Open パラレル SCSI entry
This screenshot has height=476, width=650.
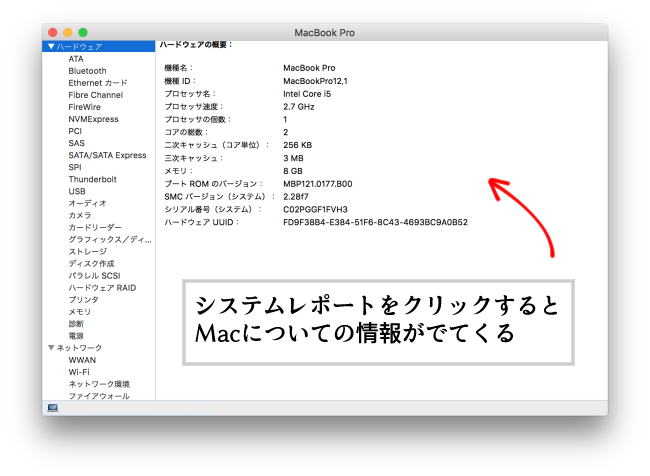coord(95,275)
